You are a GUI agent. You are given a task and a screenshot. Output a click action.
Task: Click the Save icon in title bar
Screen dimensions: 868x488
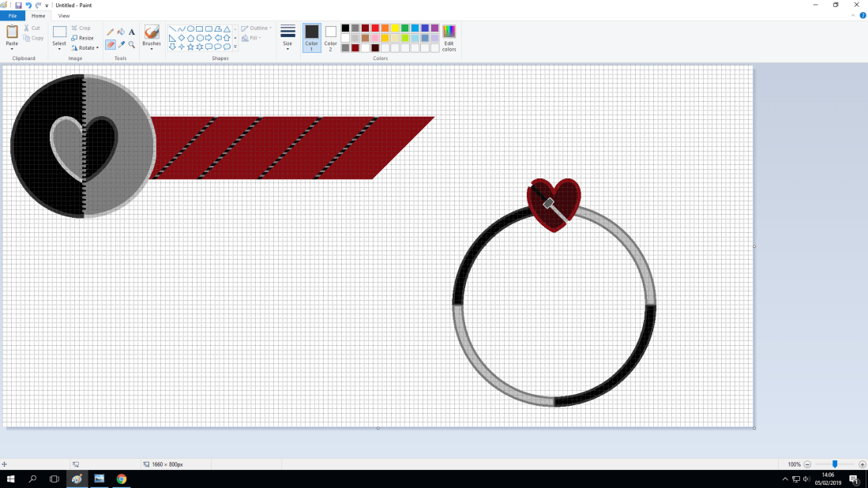click(18, 6)
